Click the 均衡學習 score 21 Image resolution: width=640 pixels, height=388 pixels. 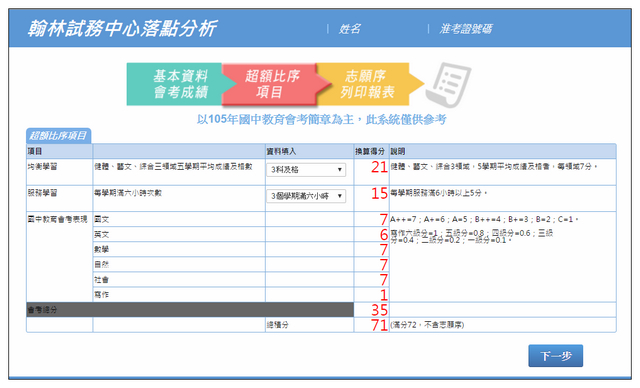tap(379, 167)
